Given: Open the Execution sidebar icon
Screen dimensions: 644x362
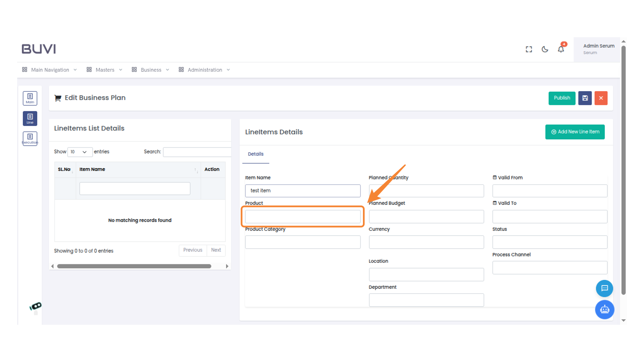Looking at the screenshot, I should [30, 138].
